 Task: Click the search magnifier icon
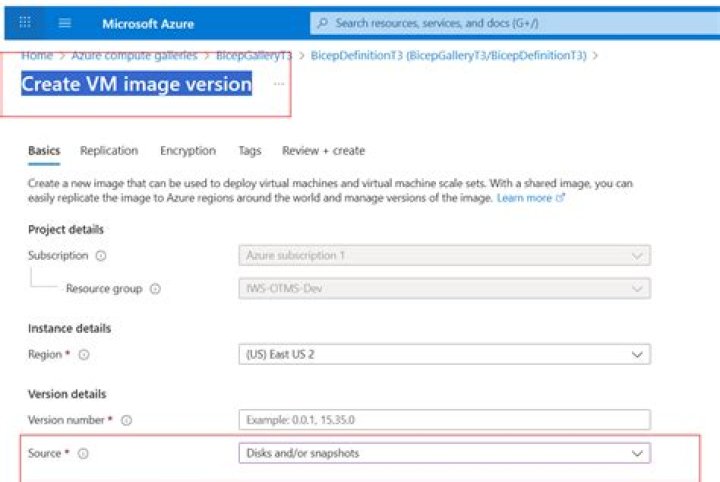[323, 22]
